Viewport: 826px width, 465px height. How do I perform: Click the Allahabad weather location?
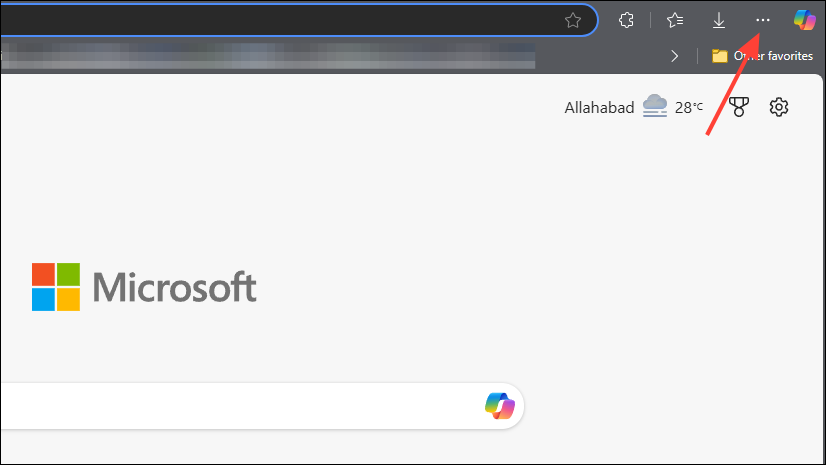coord(599,108)
